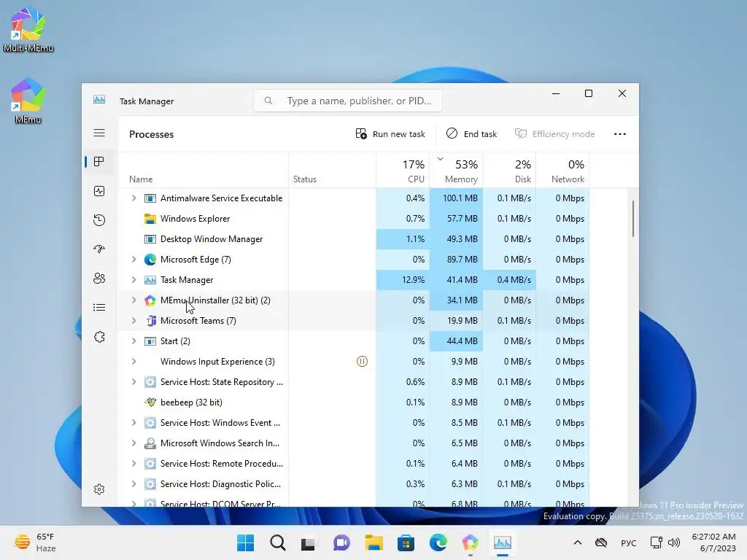747x560 pixels.
Task: Open Microsoft Edge from the taskbar
Action: pos(438,542)
